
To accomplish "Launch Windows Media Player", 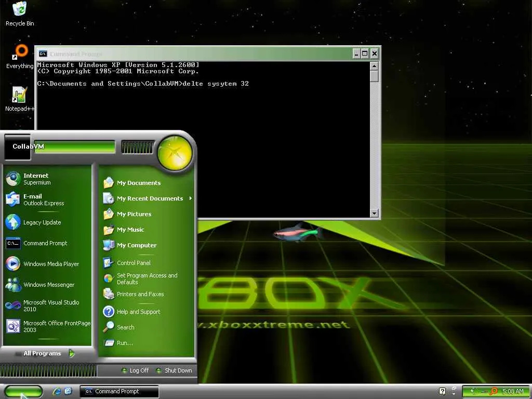I will pyautogui.click(x=47, y=264).
